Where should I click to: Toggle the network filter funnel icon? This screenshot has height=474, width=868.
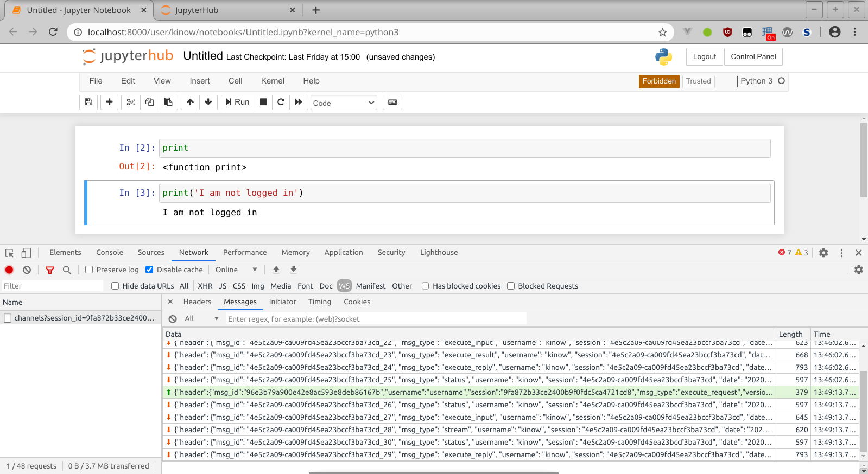[50, 270]
